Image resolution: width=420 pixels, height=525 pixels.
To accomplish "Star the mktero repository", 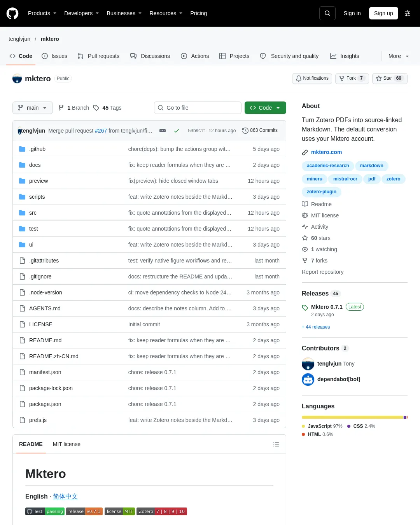I will [x=390, y=78].
